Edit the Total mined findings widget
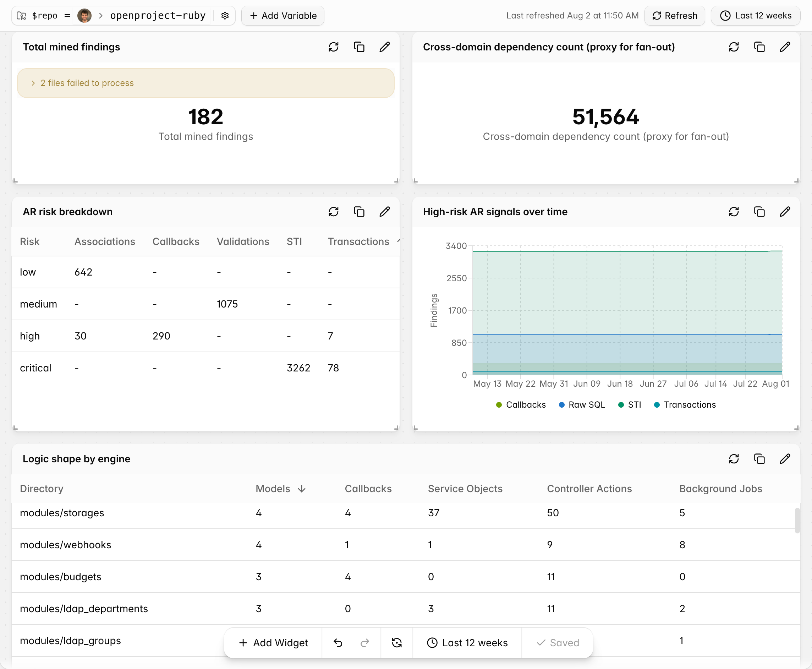Image resolution: width=812 pixels, height=669 pixels. (384, 47)
